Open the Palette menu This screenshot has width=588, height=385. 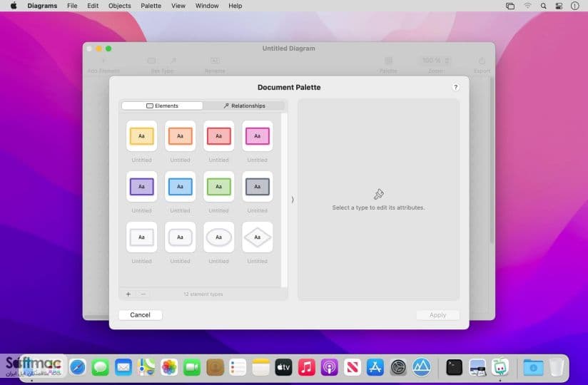coord(151,6)
